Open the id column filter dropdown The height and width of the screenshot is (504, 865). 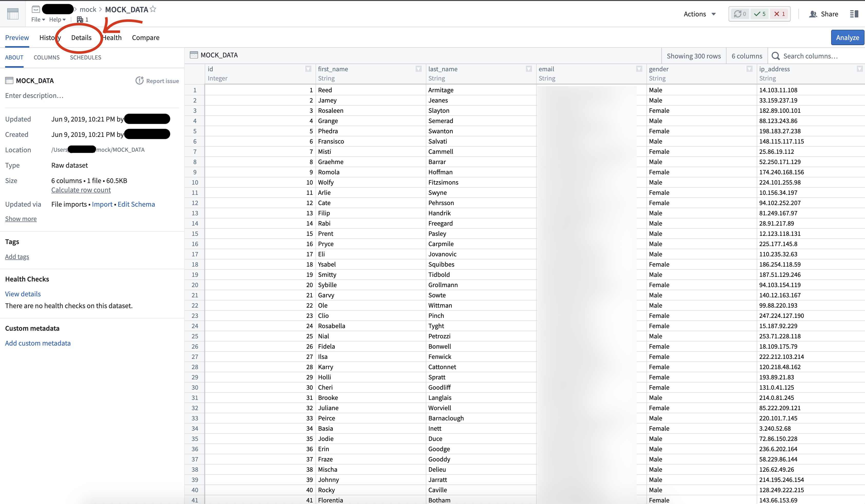[308, 69]
